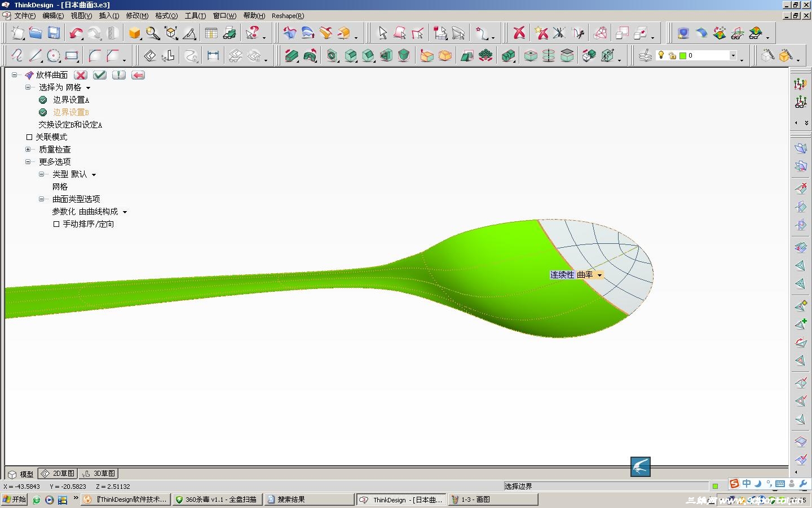Click the green layer color swatch
Viewport: 812px width, 508px height.
click(x=683, y=56)
